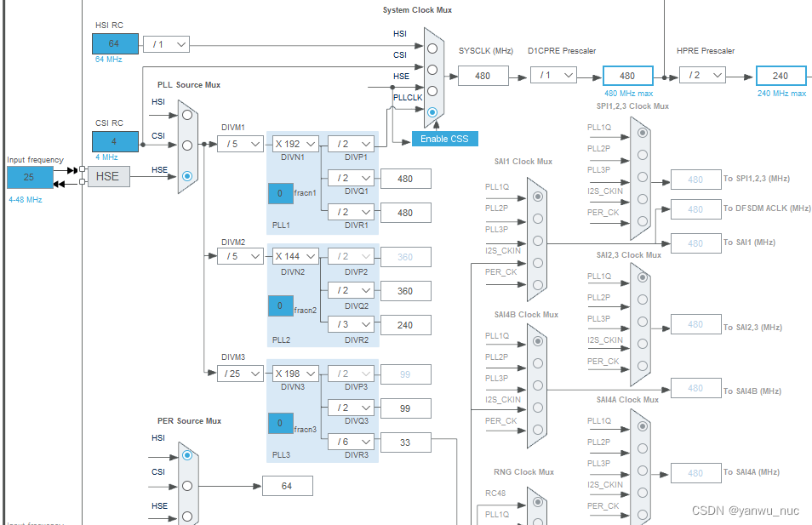Edit the fracn2 value field

(281, 306)
